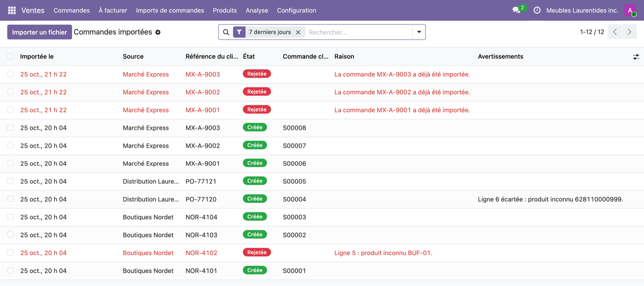This screenshot has width=644, height=286.
Task: Click the Rejetée badge for NOR-4102
Action: pos(257,253)
